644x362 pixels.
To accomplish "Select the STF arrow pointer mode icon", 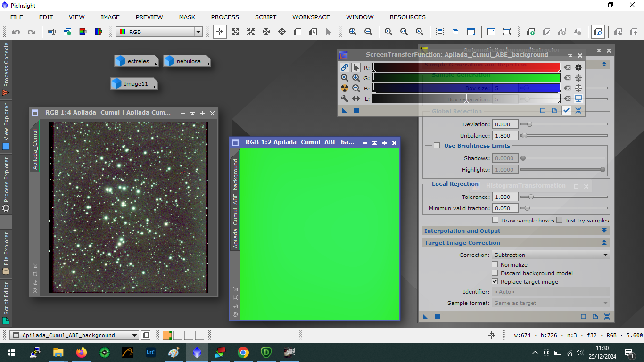I will 356,67.
